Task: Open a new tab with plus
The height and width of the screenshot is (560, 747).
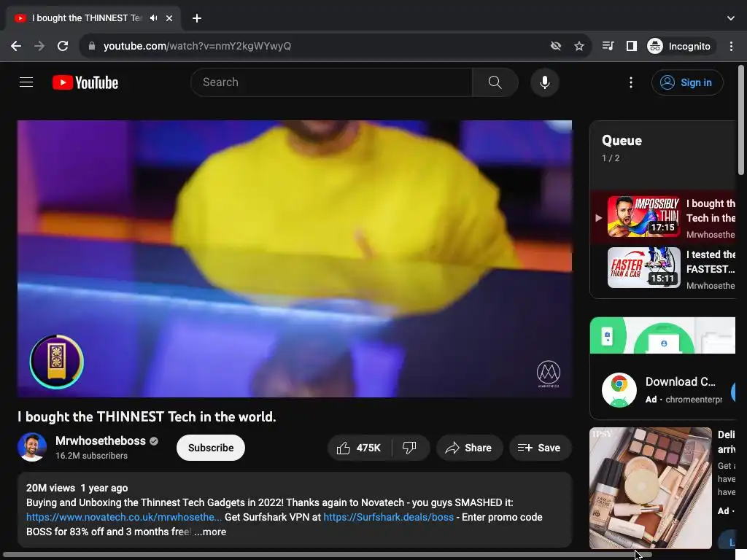Action: [197, 18]
